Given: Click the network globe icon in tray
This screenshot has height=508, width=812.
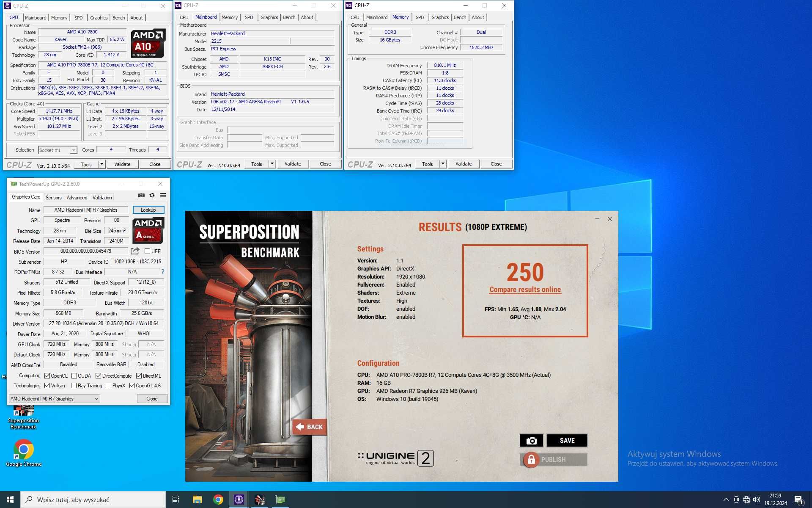Looking at the screenshot, I should click(746, 500).
